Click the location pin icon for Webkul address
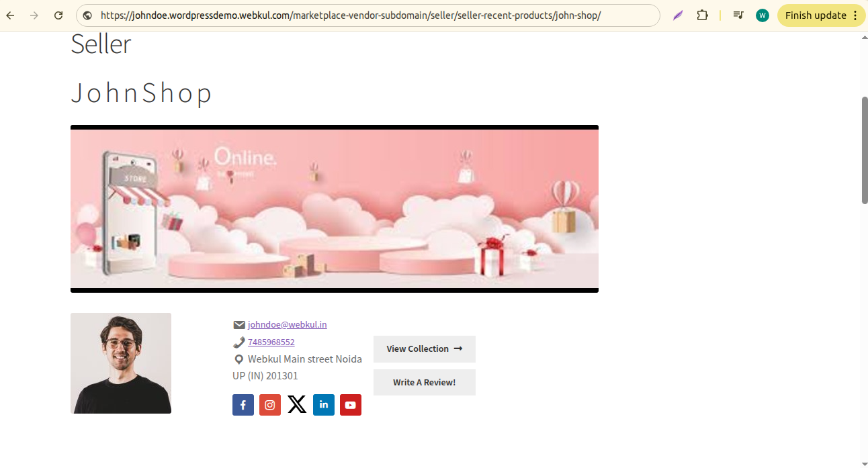Screen dimensions: 868x468 tap(239, 359)
